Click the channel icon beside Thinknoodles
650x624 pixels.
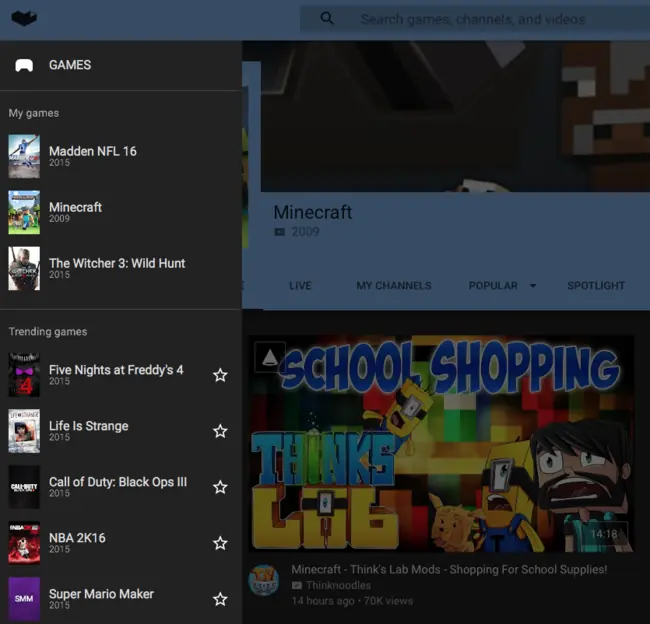click(297, 585)
